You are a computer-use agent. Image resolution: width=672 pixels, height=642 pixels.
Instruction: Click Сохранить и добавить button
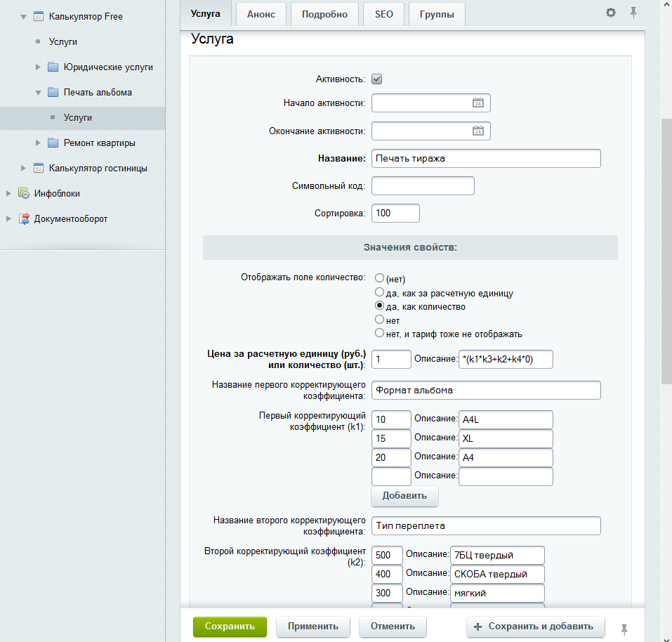point(535,627)
